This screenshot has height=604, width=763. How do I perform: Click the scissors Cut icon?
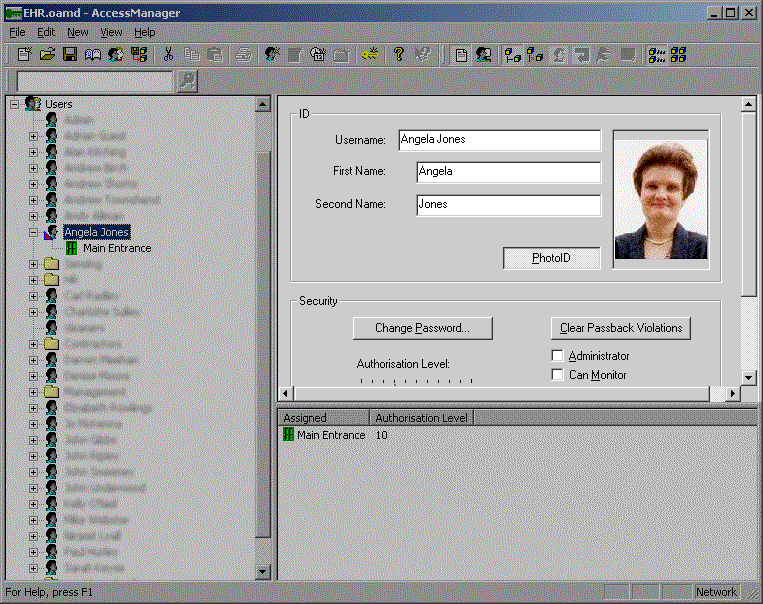click(x=169, y=55)
